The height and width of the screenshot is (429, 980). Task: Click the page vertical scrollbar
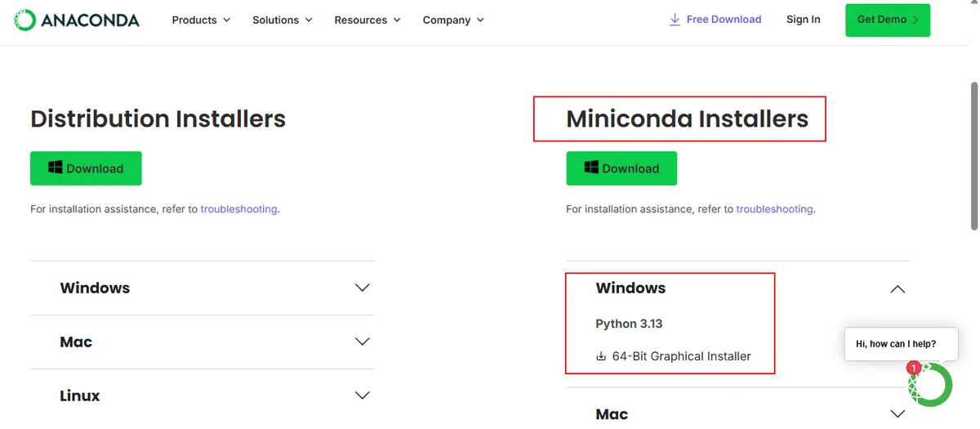973,155
